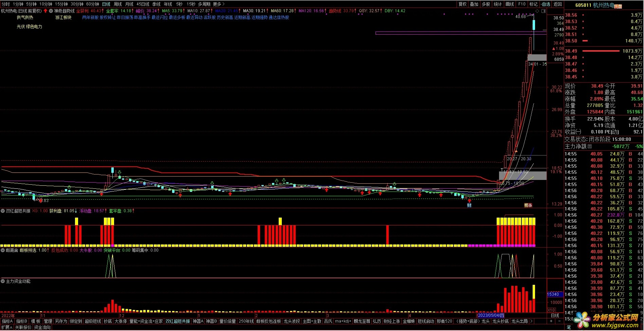Switch to 周线 weekly chart
Screen dimensions: 644x331
[118, 4]
